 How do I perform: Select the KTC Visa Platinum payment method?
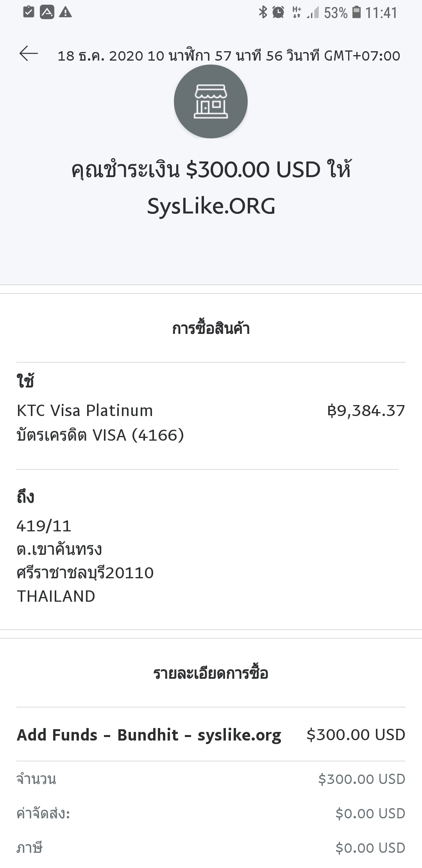(85, 411)
